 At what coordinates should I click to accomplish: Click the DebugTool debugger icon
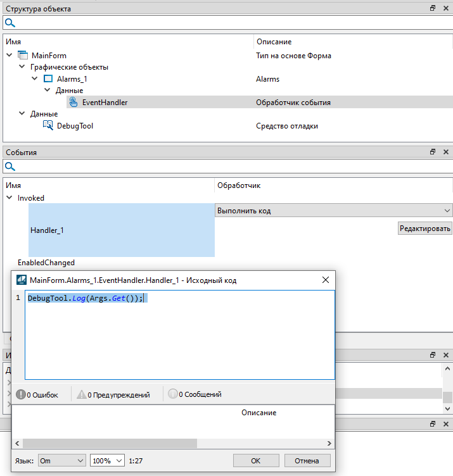(x=48, y=126)
